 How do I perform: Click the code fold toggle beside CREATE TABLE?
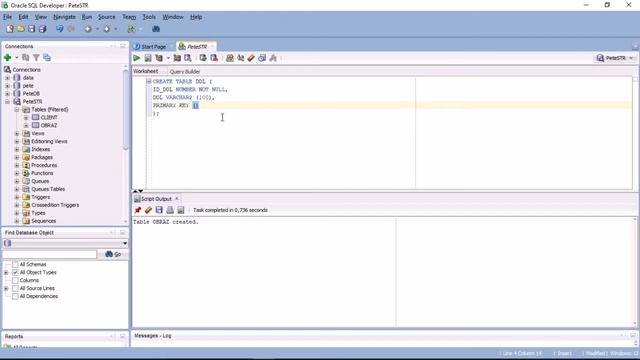(x=149, y=81)
